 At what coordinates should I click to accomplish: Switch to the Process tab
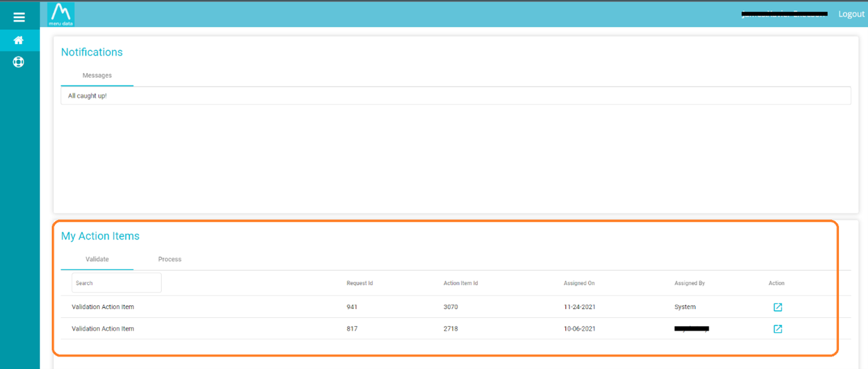pyautogui.click(x=169, y=259)
